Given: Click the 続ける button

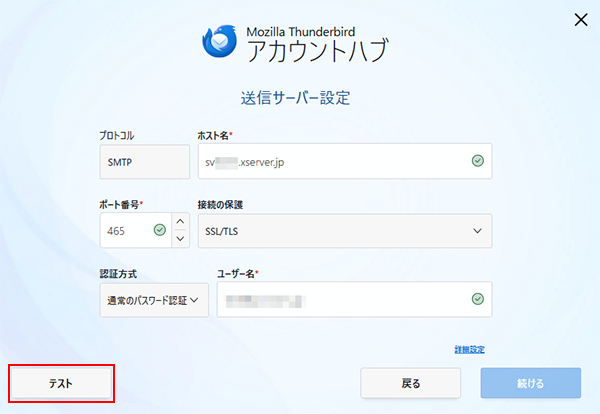Looking at the screenshot, I should (x=531, y=383).
